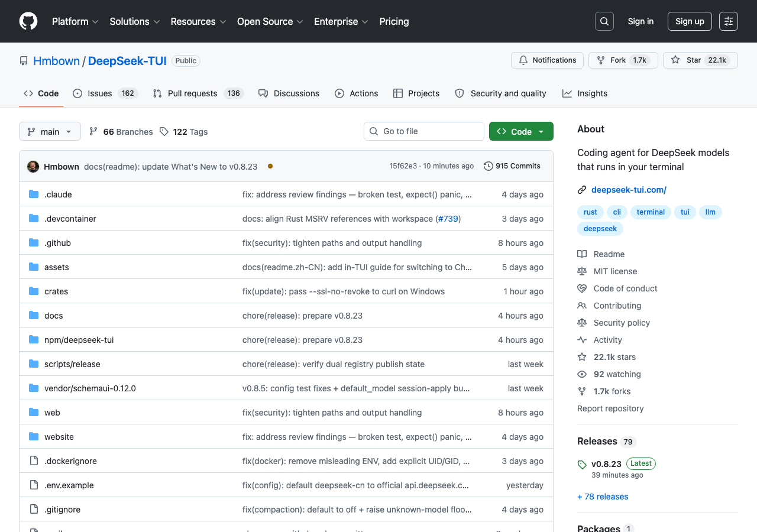
Task: Open commit hash 15f62e3
Action: click(403, 166)
